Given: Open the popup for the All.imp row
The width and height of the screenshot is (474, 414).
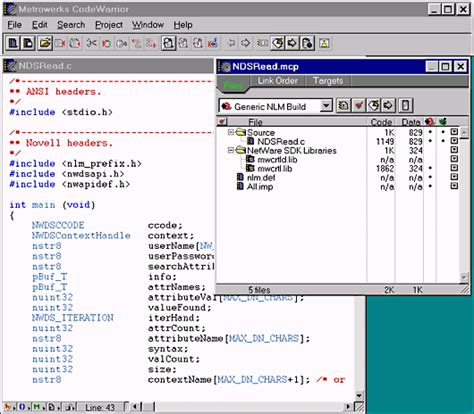Looking at the screenshot, I should (x=454, y=186).
